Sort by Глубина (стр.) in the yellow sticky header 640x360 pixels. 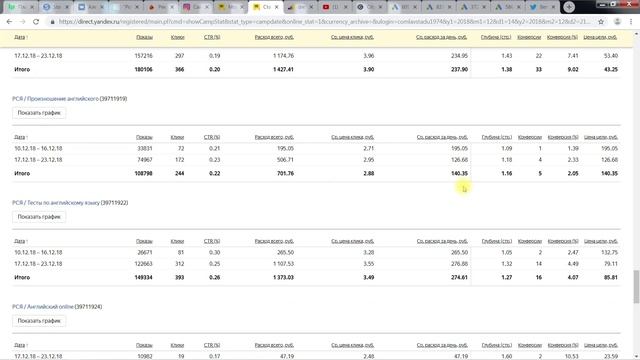(x=496, y=37)
